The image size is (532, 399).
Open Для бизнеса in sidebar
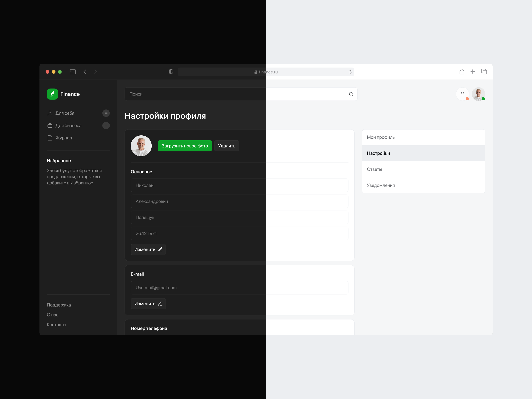click(x=69, y=126)
